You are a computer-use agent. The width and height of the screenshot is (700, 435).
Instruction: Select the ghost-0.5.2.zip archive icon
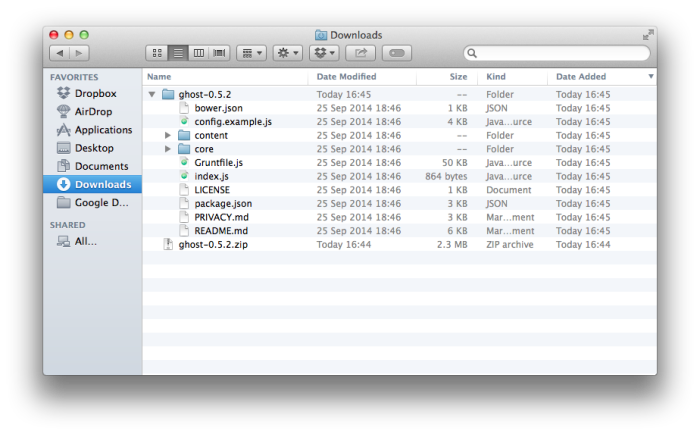click(168, 244)
